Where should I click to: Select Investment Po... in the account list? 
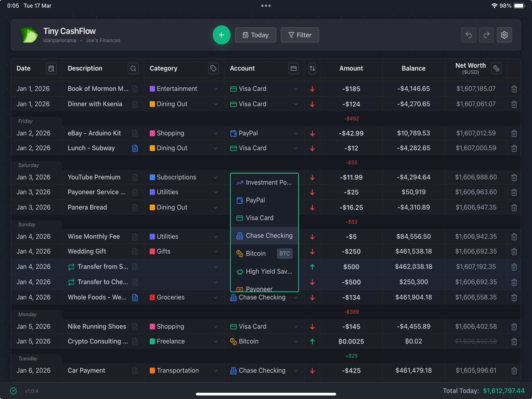pos(264,183)
